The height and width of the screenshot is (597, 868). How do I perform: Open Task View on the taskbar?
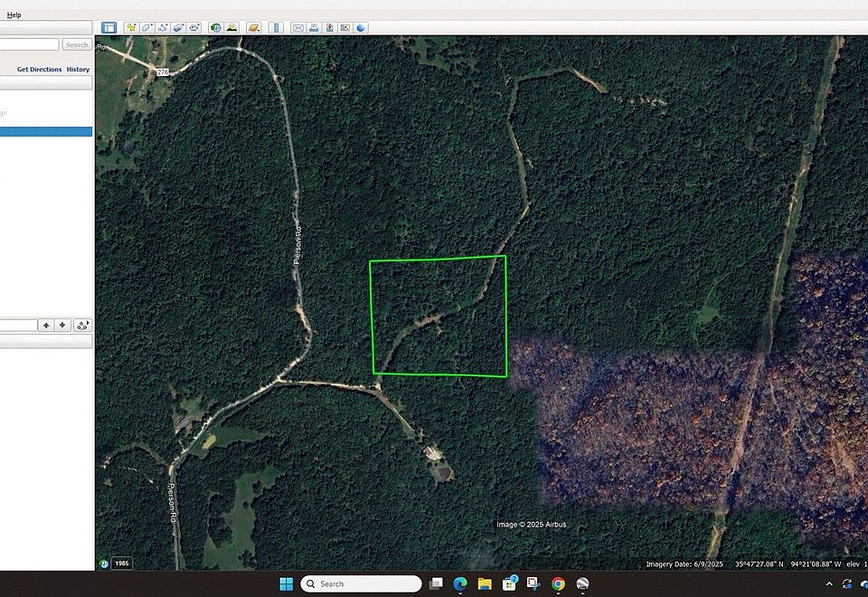pos(436,583)
